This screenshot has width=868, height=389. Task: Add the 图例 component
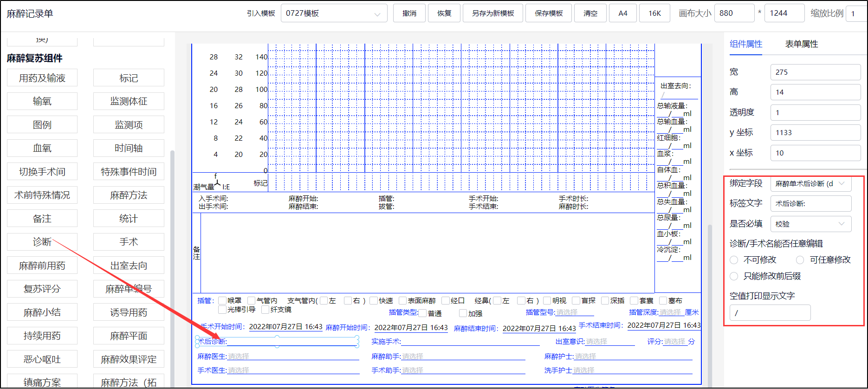coord(42,125)
